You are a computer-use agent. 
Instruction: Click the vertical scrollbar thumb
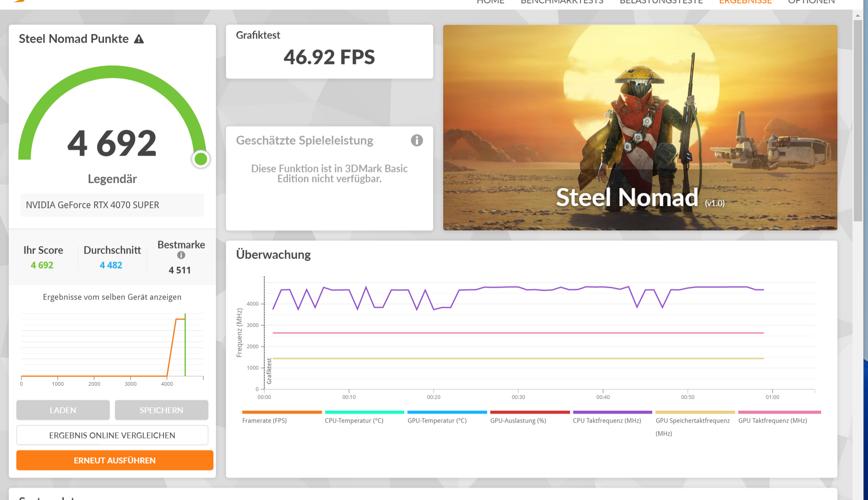[x=858, y=120]
